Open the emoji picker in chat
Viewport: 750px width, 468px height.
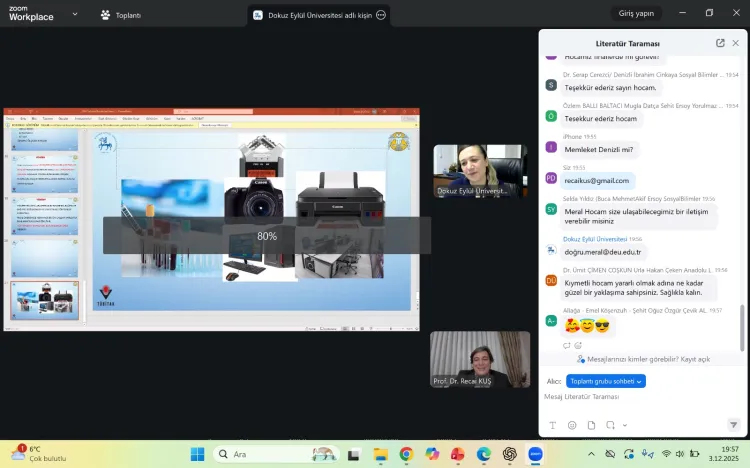coord(572,424)
